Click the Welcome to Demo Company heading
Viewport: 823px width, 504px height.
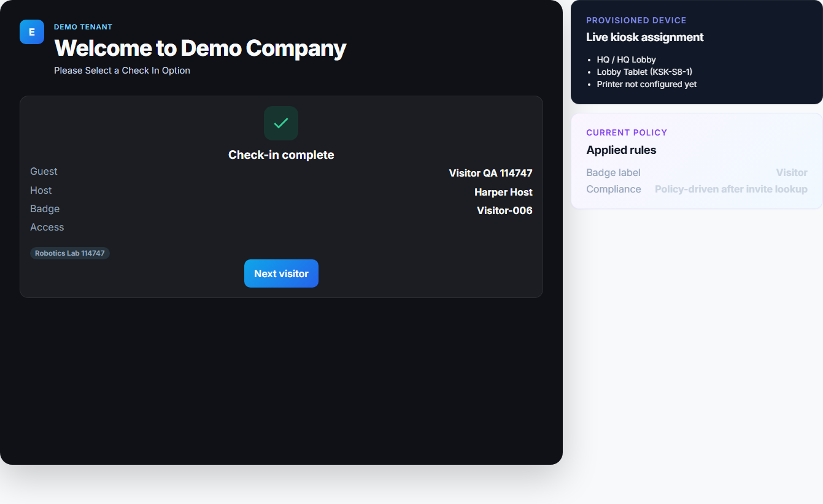200,48
